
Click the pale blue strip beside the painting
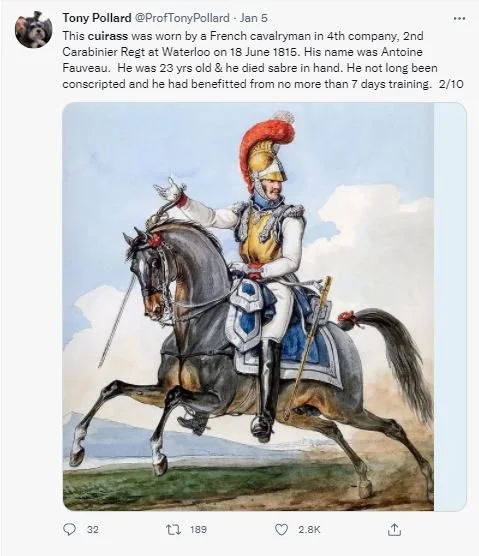tap(450, 307)
